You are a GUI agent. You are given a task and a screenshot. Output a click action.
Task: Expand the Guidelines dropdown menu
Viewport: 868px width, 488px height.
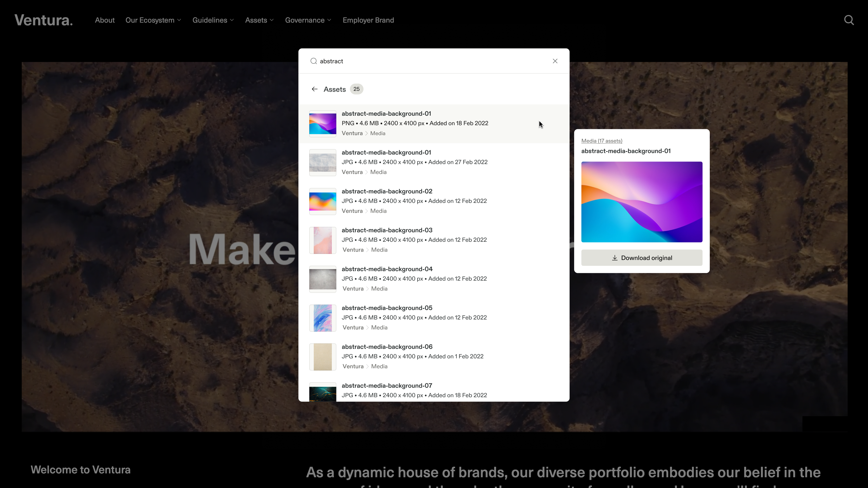coord(213,20)
